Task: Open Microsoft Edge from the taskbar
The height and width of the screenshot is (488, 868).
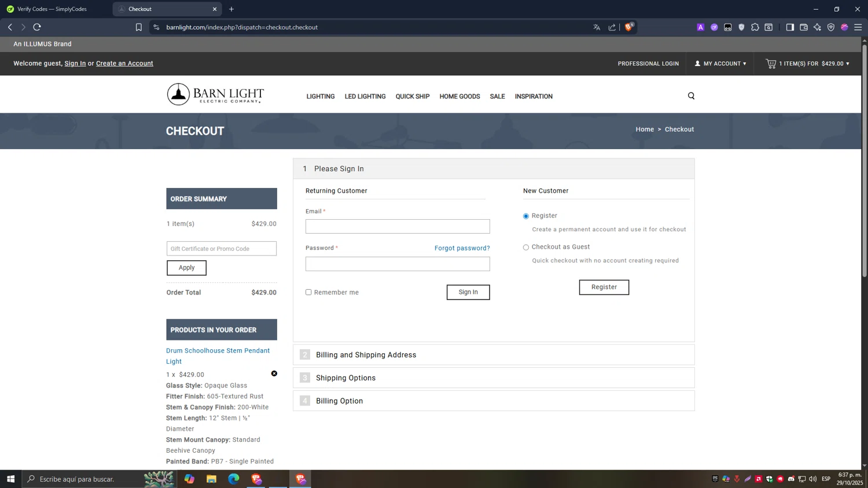Action: tap(233, 479)
